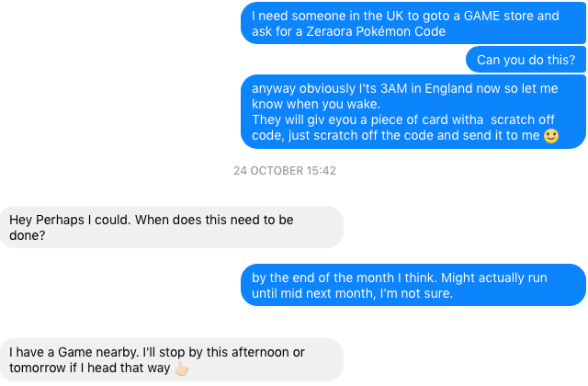Select the 'Hey Perhaps I could' reply bubble
This screenshot has height=386, width=588.
[x=171, y=227]
